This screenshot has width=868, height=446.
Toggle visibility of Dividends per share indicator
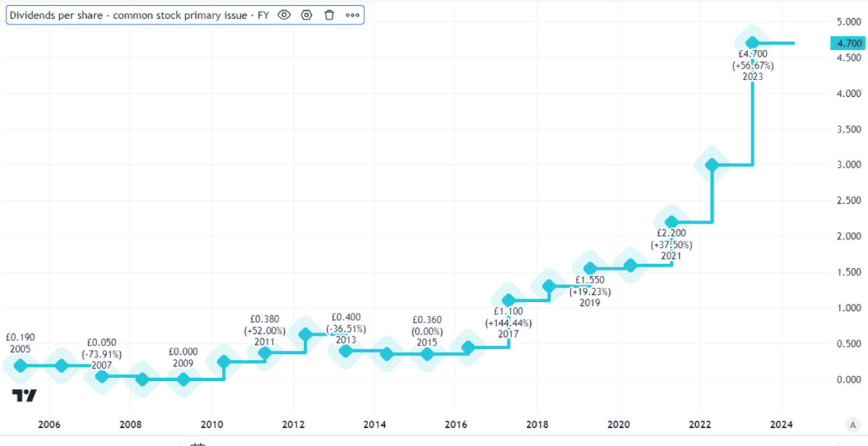coord(284,15)
